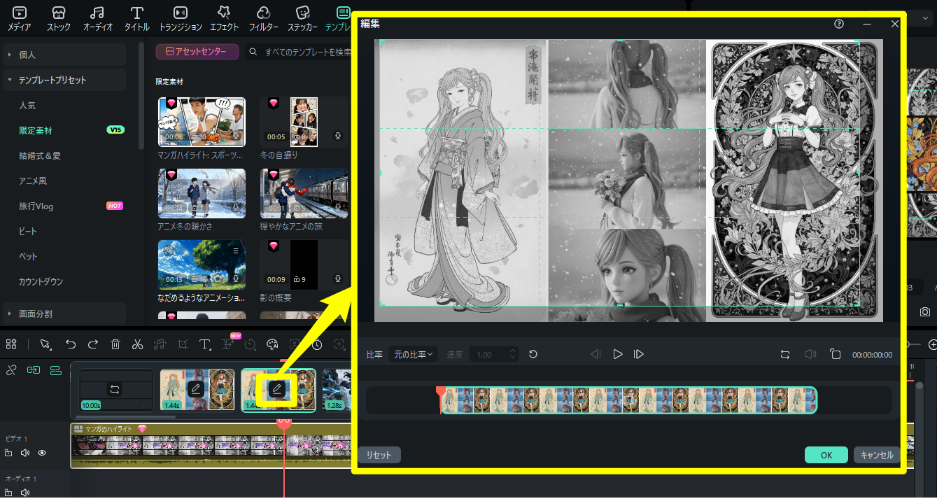Select the 旅行Vlog category

tap(36, 206)
